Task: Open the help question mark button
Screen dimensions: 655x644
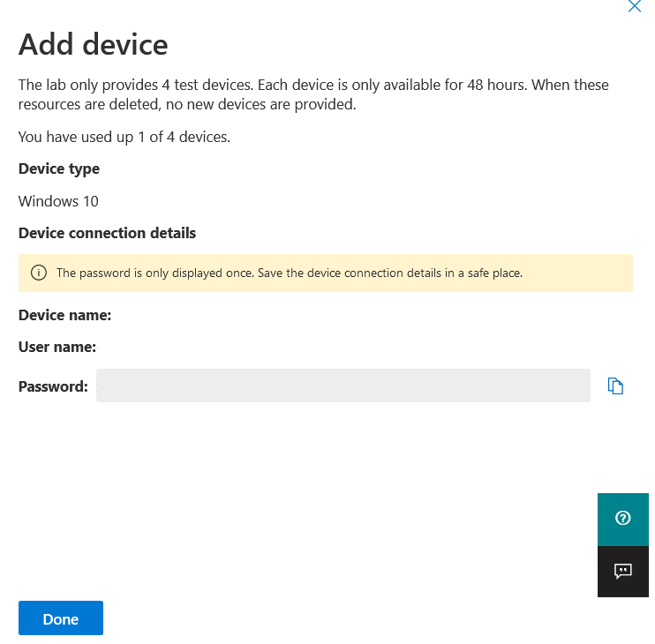Action: pyautogui.click(x=622, y=519)
